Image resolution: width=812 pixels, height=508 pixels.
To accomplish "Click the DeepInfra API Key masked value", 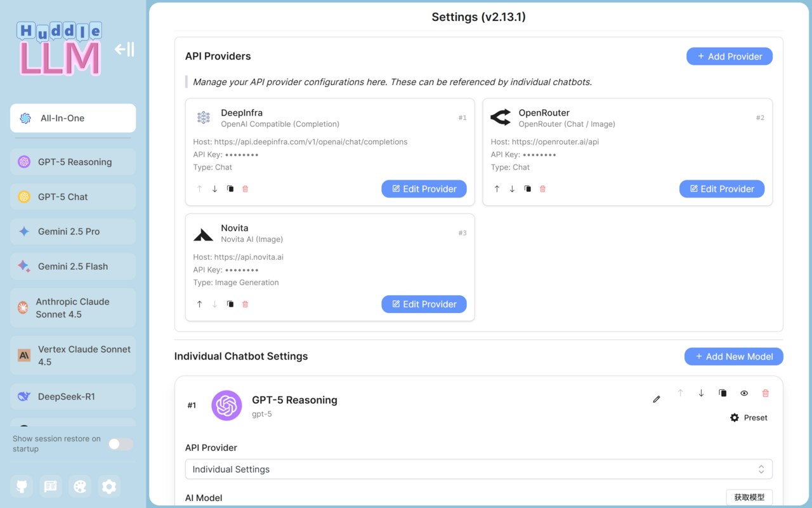I will [242, 154].
